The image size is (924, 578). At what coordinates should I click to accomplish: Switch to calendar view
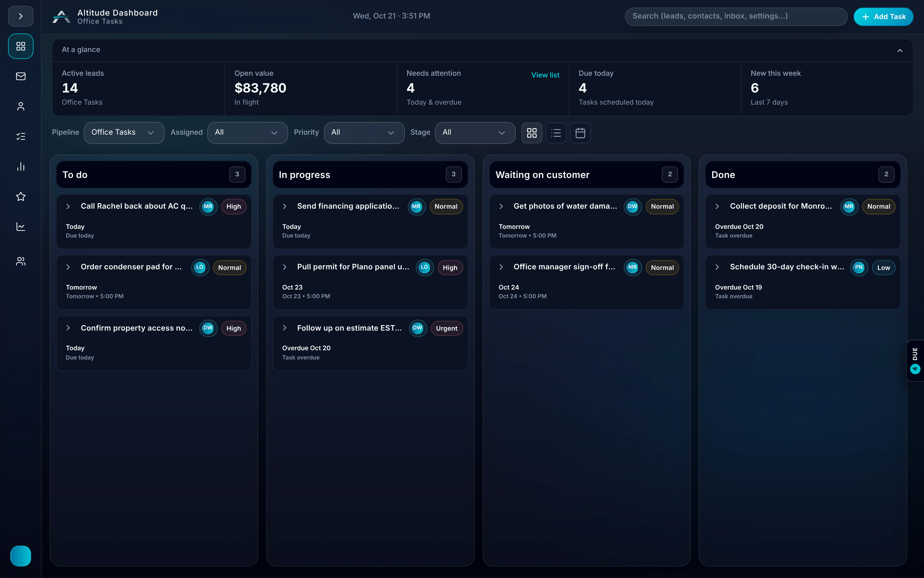[580, 133]
